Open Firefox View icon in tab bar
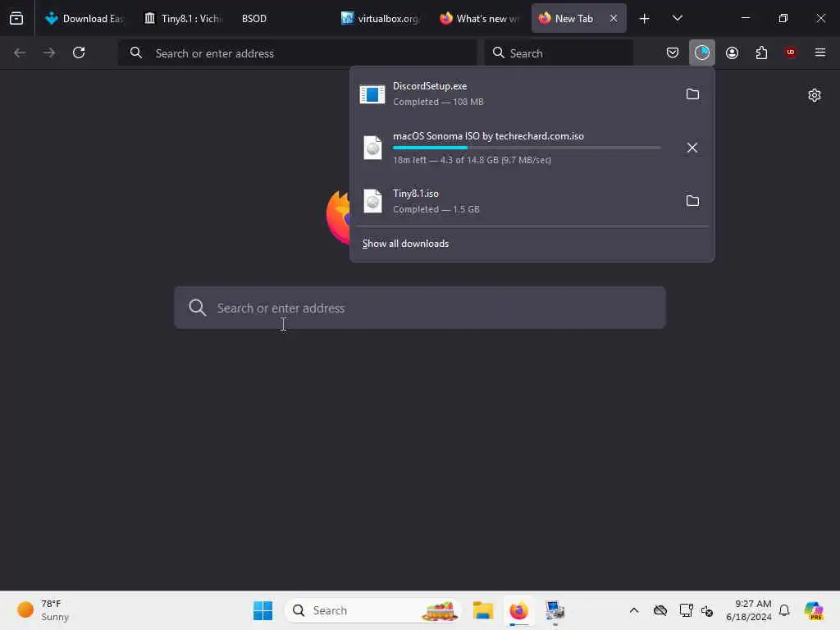Screen dimensions: 840x630 pos(16,18)
